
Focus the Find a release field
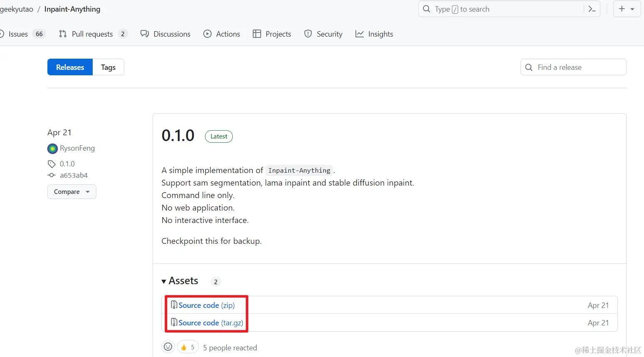(573, 67)
